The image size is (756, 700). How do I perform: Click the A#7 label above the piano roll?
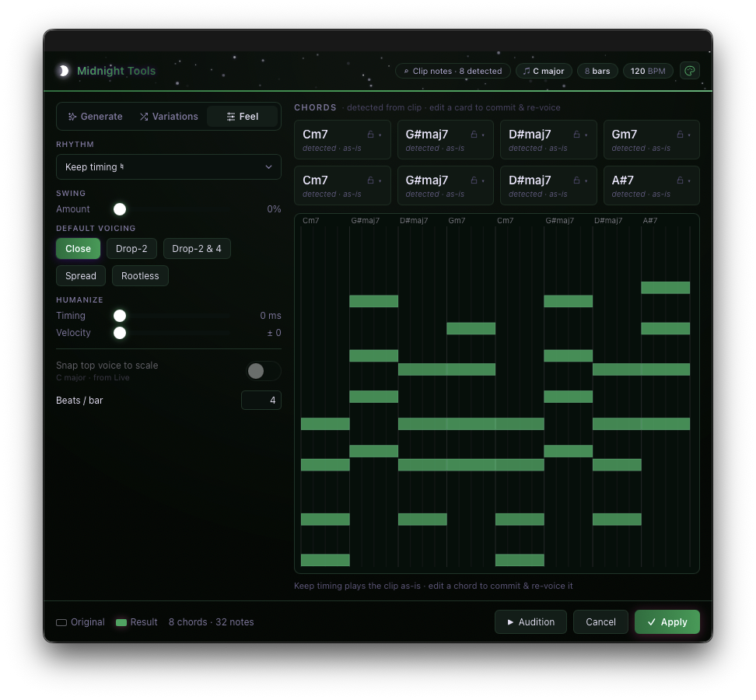click(x=650, y=221)
